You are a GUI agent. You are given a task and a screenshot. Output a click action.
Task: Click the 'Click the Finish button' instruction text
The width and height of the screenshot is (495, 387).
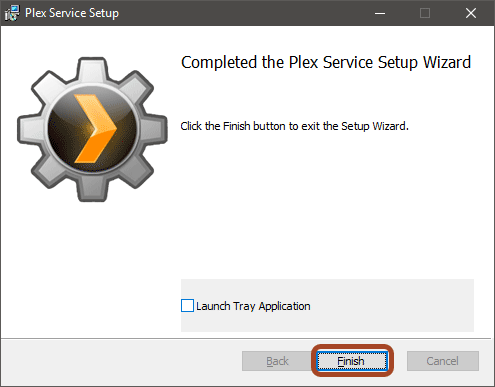pos(294,126)
